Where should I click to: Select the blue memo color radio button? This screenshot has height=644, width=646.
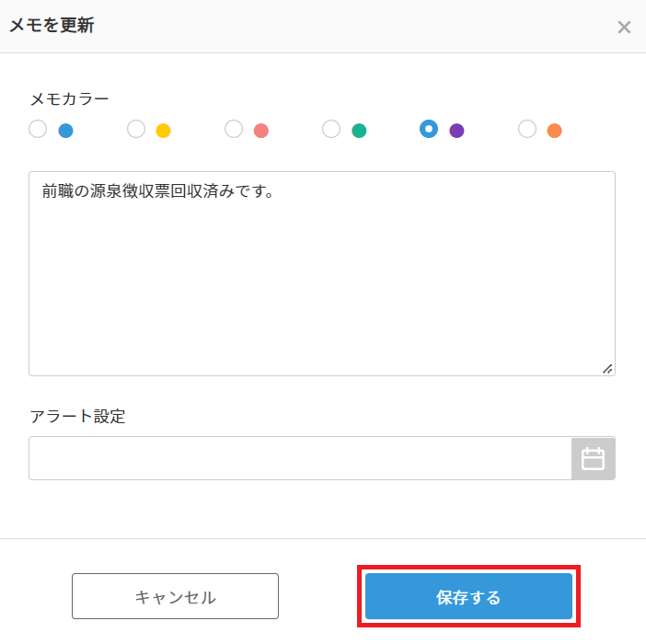click(x=38, y=129)
